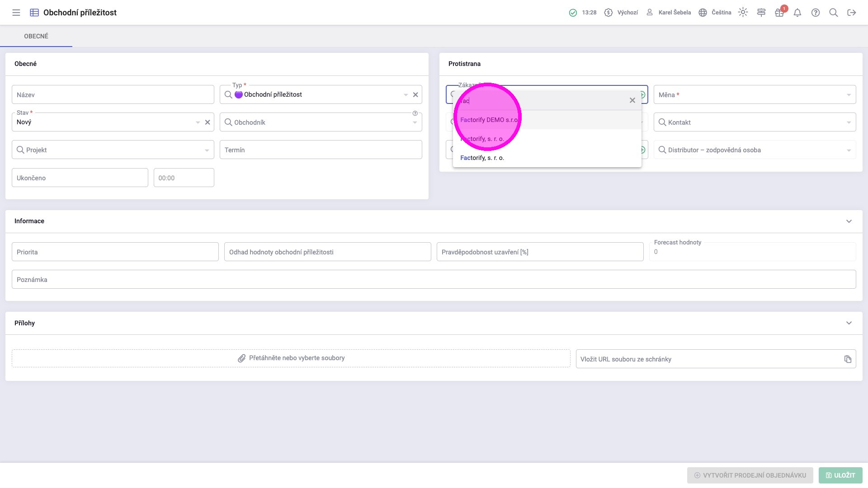The height and width of the screenshot is (488, 868).
Task: Open the help question mark icon
Action: tap(816, 13)
